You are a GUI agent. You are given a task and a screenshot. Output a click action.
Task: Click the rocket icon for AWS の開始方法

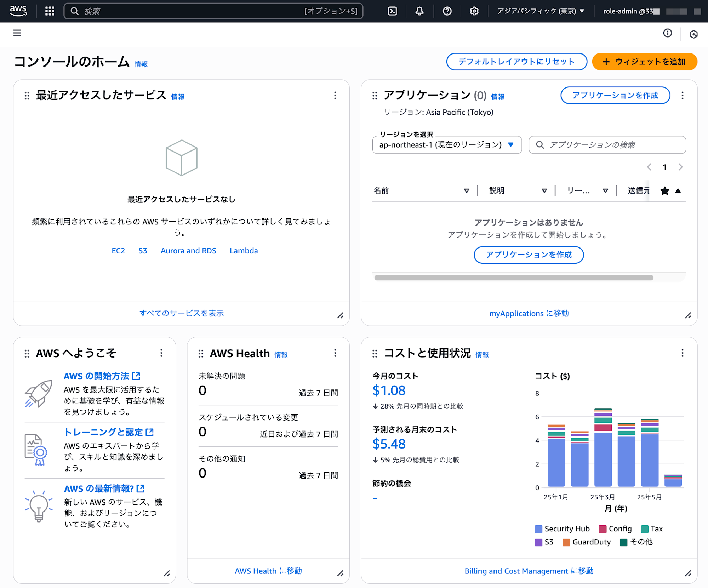point(39,394)
